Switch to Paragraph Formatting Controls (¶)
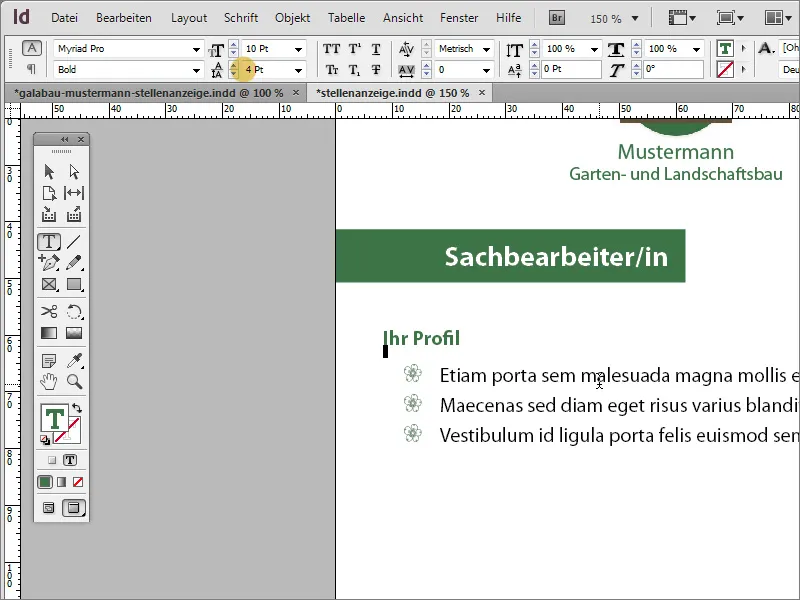 click(x=31, y=68)
